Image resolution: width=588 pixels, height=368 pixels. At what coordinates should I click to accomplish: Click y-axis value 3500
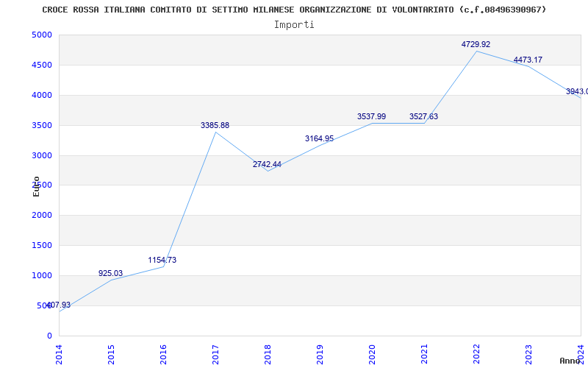tap(42, 125)
